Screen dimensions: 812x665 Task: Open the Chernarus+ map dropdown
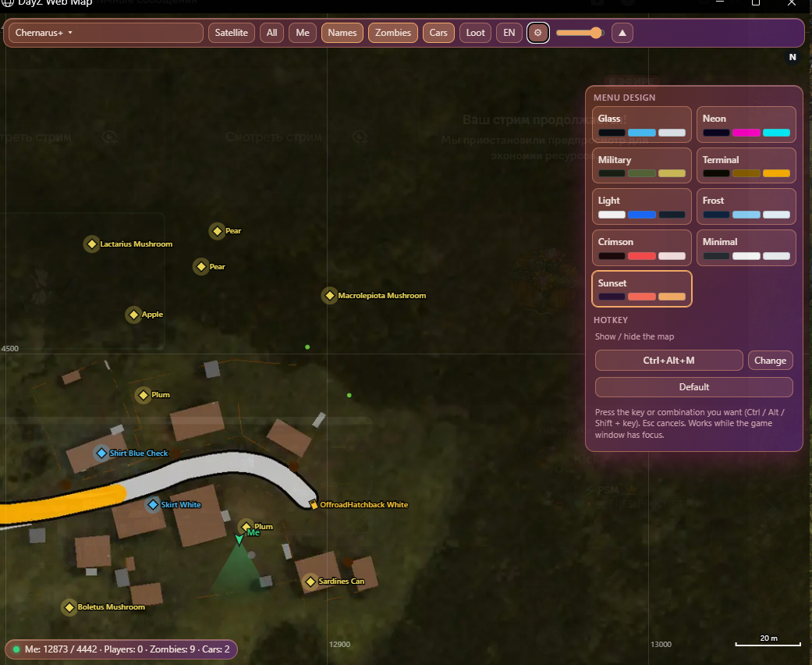(x=105, y=33)
